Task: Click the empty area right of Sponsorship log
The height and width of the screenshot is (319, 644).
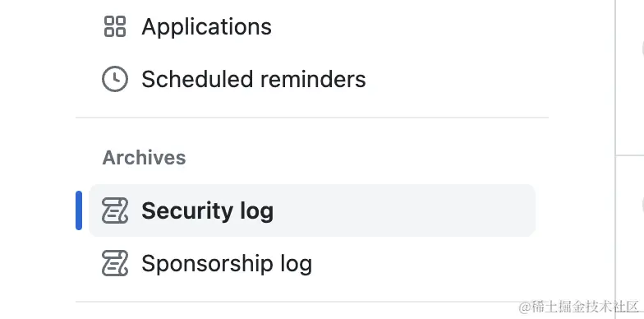Action: [423, 263]
